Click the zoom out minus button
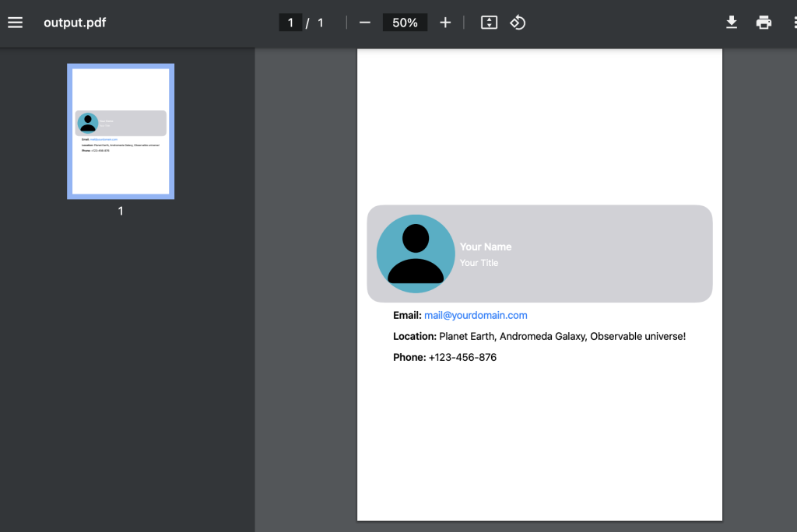The image size is (797, 532). click(364, 23)
